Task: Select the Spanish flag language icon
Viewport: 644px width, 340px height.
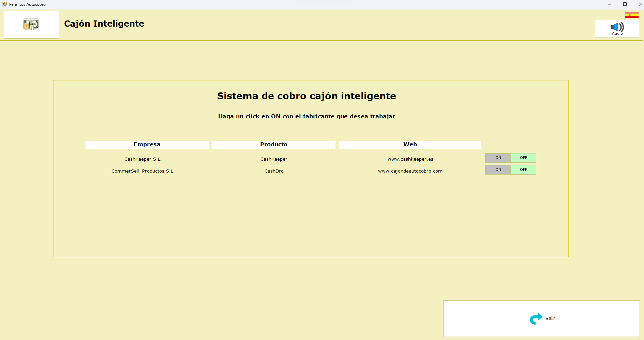Action: [631, 15]
